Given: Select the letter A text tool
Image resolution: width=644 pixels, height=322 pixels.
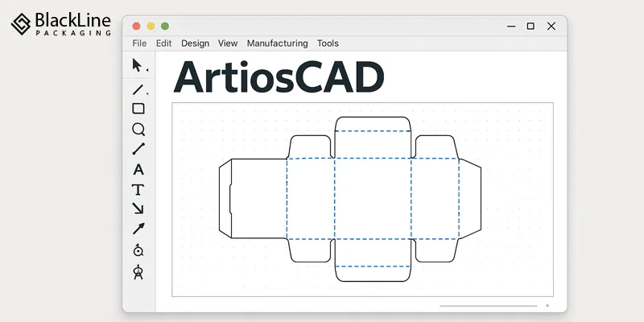Looking at the screenshot, I should tap(138, 169).
